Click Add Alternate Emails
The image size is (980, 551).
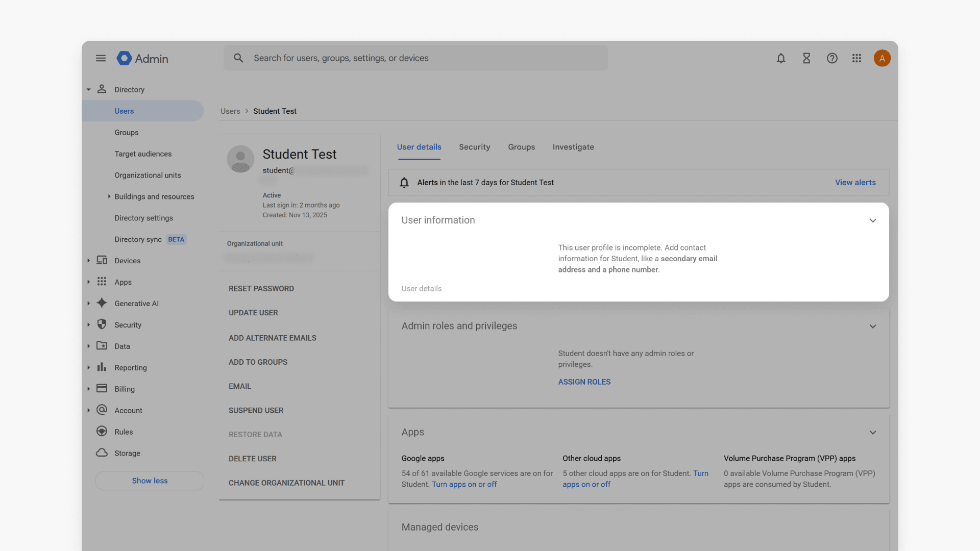point(273,338)
